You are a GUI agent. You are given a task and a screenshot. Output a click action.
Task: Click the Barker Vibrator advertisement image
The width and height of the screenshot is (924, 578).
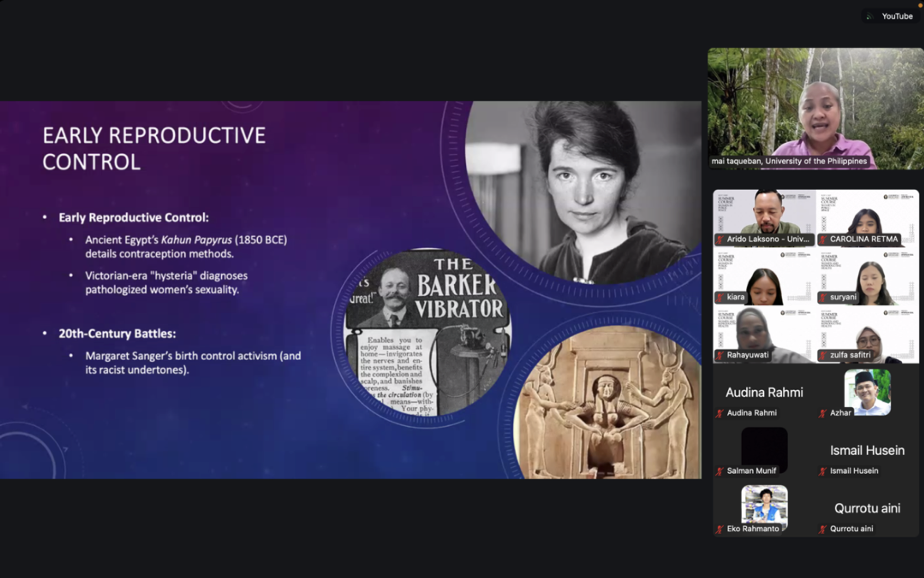pyautogui.click(x=426, y=333)
